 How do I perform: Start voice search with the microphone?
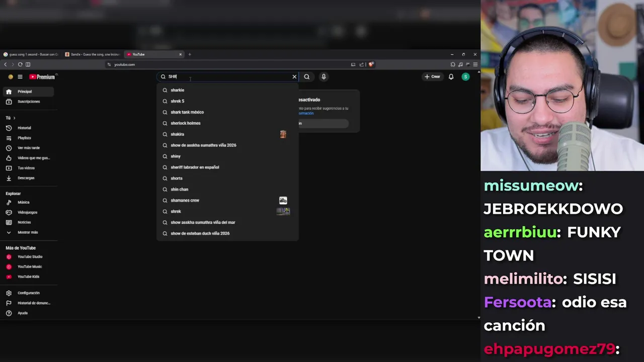(x=324, y=77)
